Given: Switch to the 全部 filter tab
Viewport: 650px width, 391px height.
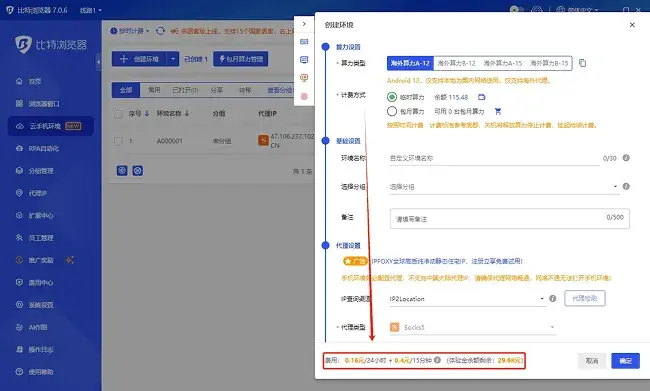Looking at the screenshot, I should pos(126,90).
